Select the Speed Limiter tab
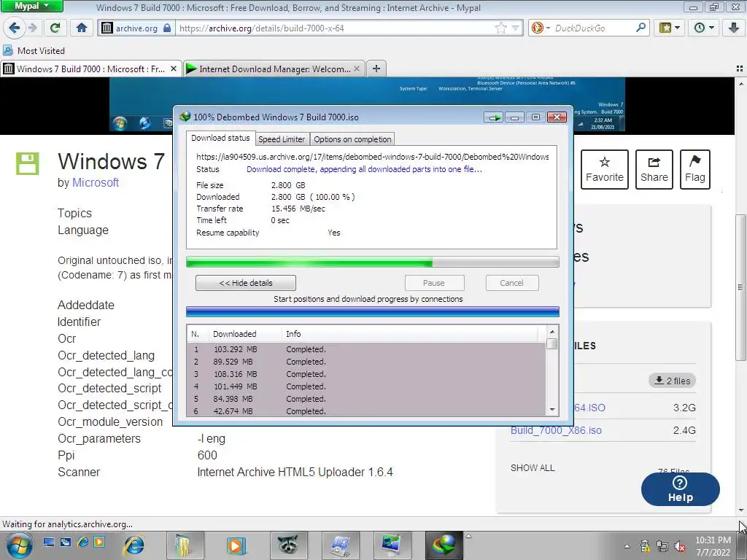This screenshot has height=560, width=747. coord(282,139)
